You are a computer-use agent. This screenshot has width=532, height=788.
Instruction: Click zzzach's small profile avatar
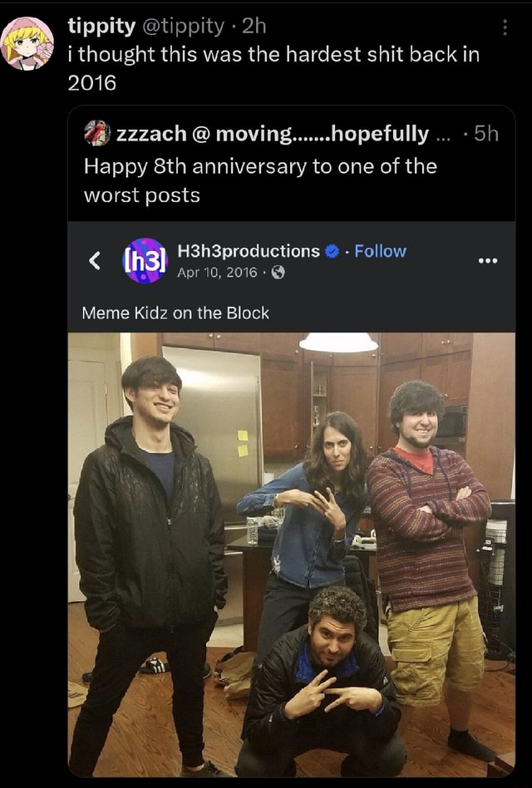pos(97,133)
